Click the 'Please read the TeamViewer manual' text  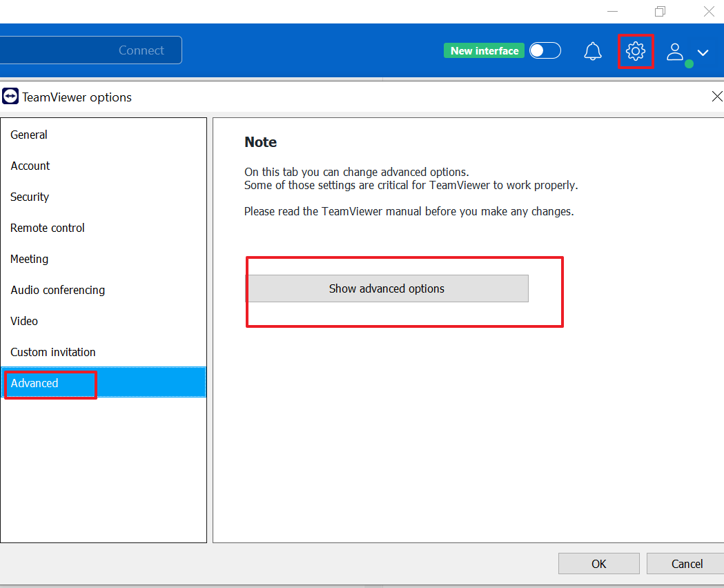point(409,211)
